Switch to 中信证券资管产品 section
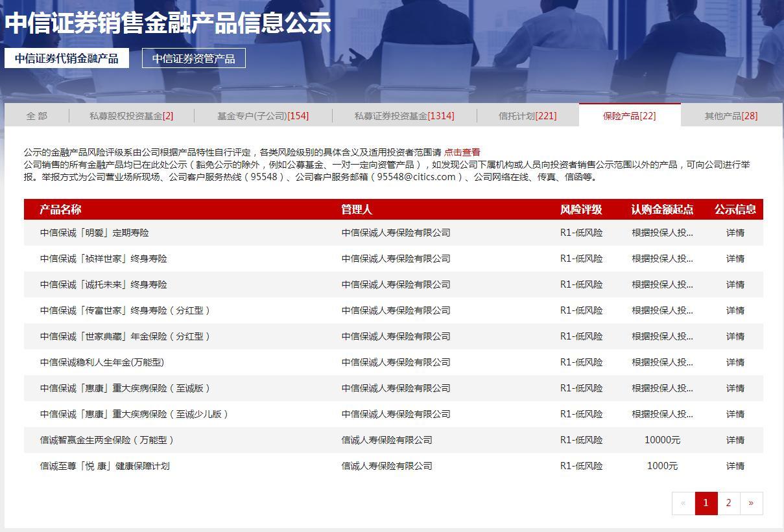784x532 pixels. click(193, 58)
